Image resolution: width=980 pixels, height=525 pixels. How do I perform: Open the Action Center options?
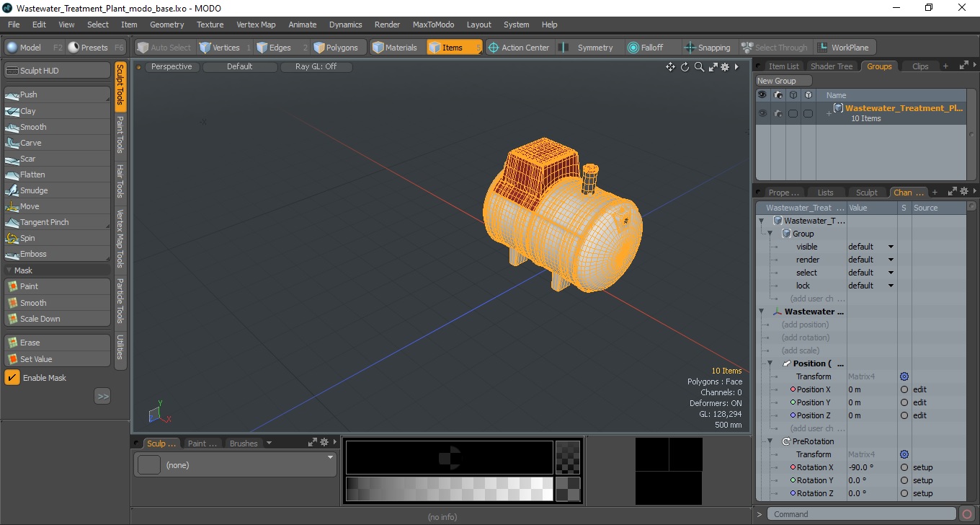pyautogui.click(x=520, y=48)
